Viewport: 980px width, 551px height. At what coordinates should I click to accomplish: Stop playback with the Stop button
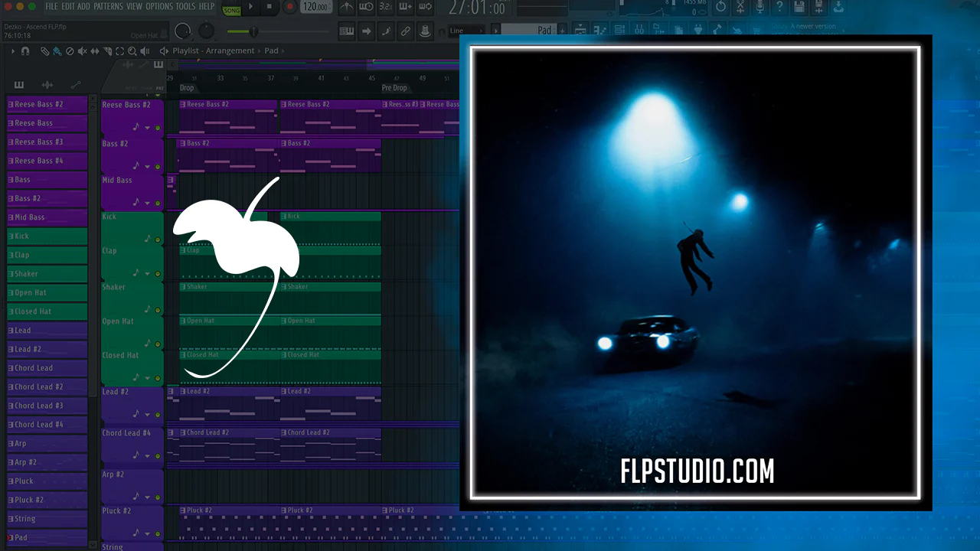(x=269, y=7)
